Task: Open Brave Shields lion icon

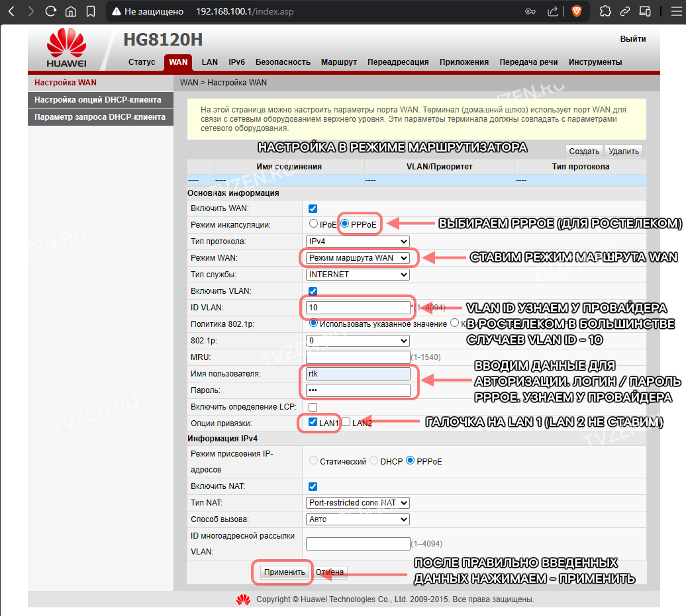Action: coord(577,11)
